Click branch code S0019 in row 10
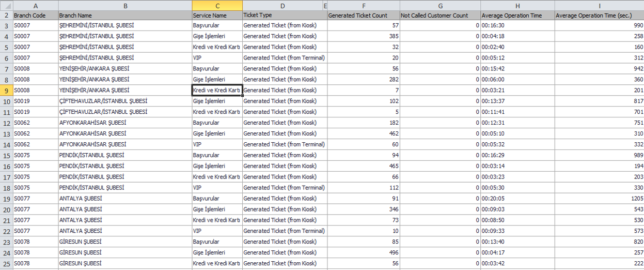Screen dimensions: 644x270 pyautogui.click(x=35, y=101)
